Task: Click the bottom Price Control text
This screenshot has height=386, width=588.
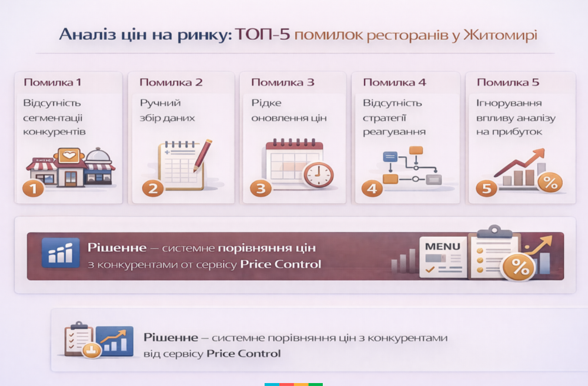Action: (243, 354)
